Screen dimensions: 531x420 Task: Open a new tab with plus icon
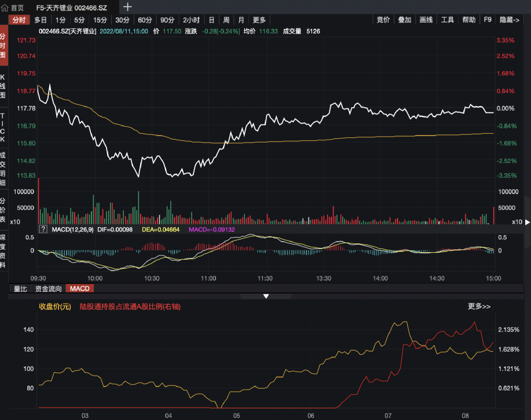click(128, 7)
